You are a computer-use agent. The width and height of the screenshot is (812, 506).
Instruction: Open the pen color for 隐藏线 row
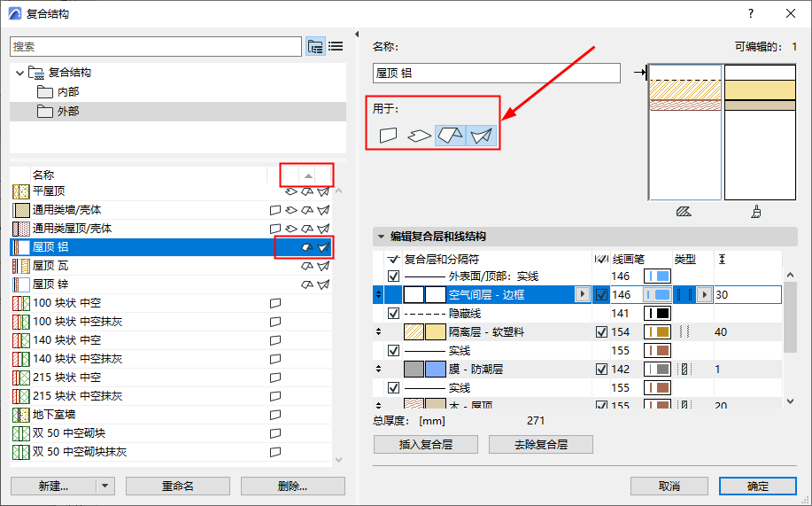(657, 313)
